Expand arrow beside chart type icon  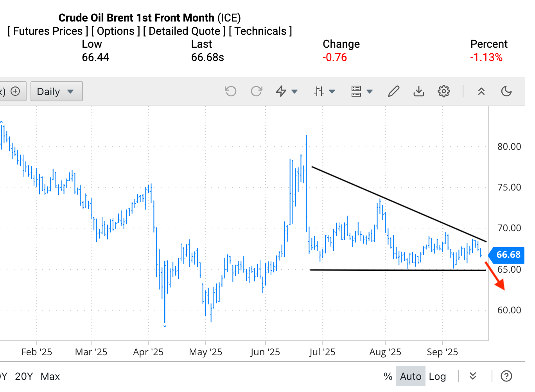[332, 92]
